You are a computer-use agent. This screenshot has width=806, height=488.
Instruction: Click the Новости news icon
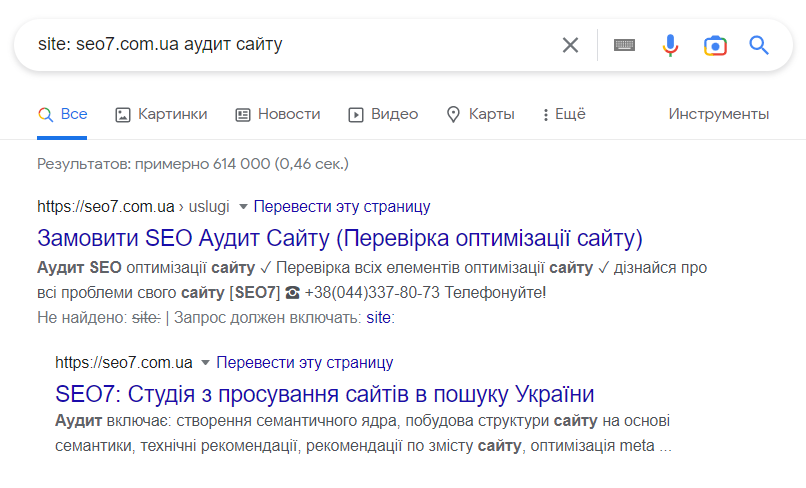tap(243, 114)
